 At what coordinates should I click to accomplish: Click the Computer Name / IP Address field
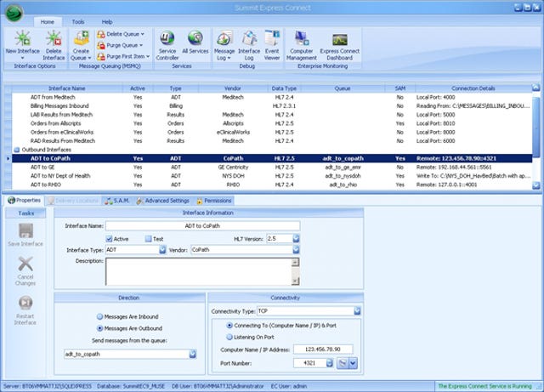point(323,349)
